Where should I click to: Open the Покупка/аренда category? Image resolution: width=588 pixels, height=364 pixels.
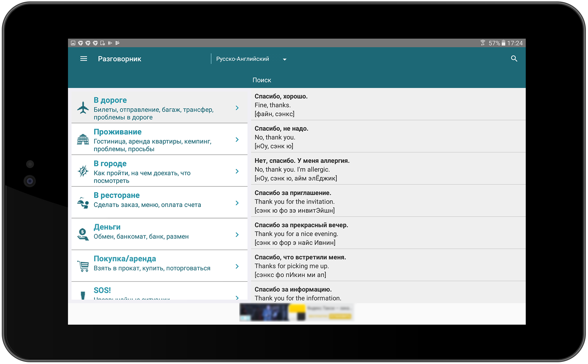154,263
